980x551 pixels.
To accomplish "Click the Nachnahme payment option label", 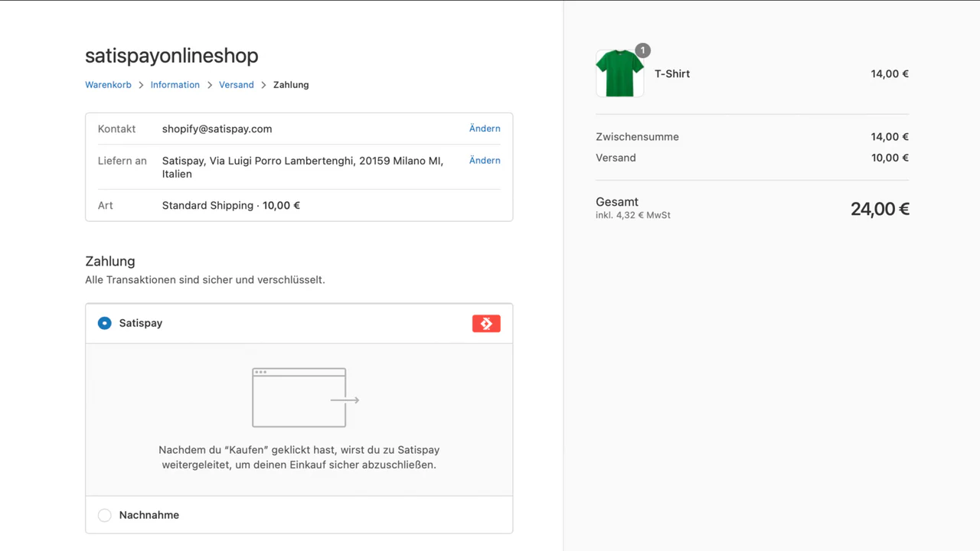I will pyautogui.click(x=149, y=516).
